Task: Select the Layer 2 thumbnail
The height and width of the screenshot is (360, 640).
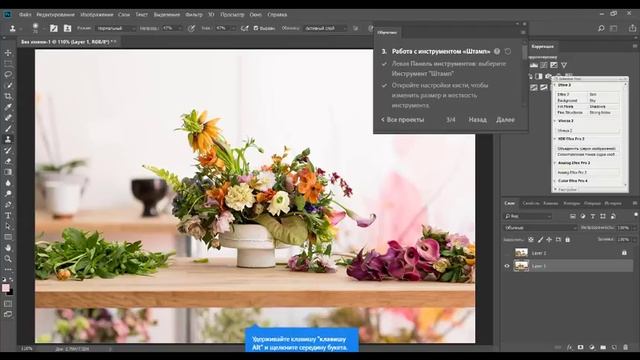Action: point(521,253)
